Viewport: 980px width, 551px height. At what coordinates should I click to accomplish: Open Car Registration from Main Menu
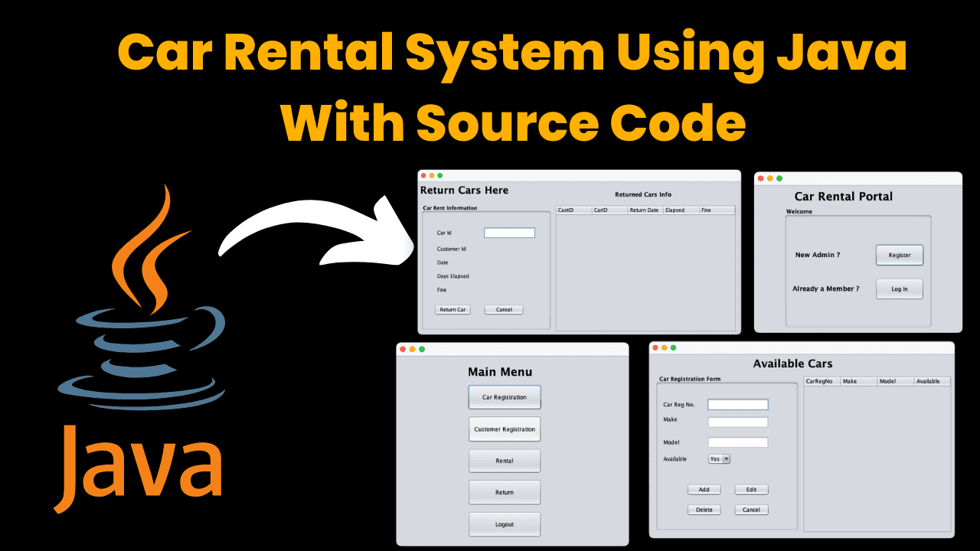tap(505, 397)
